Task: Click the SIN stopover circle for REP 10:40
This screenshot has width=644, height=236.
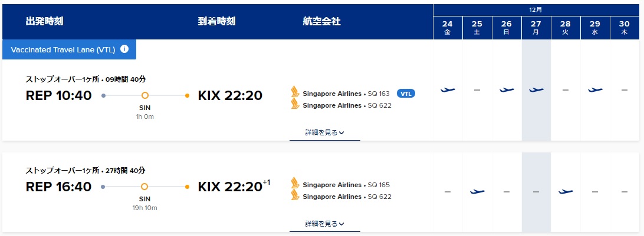Action: click(x=145, y=95)
